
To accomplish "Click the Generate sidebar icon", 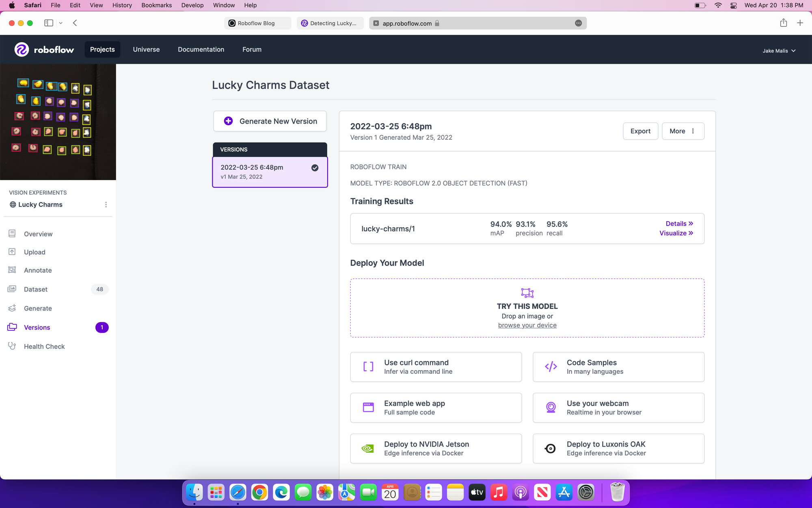I will (x=12, y=308).
